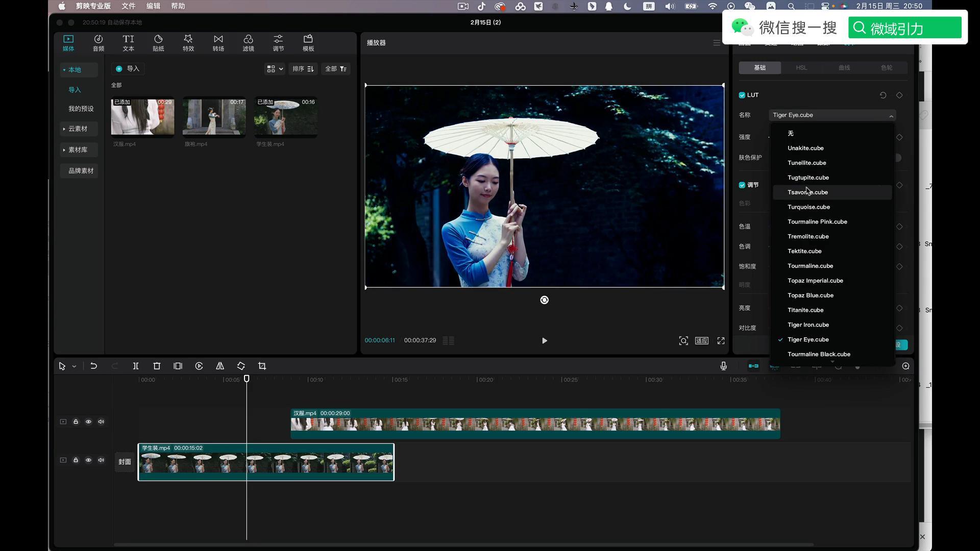Choose 无 (none) from the LUT list
The image size is (980, 551).
[832, 134]
